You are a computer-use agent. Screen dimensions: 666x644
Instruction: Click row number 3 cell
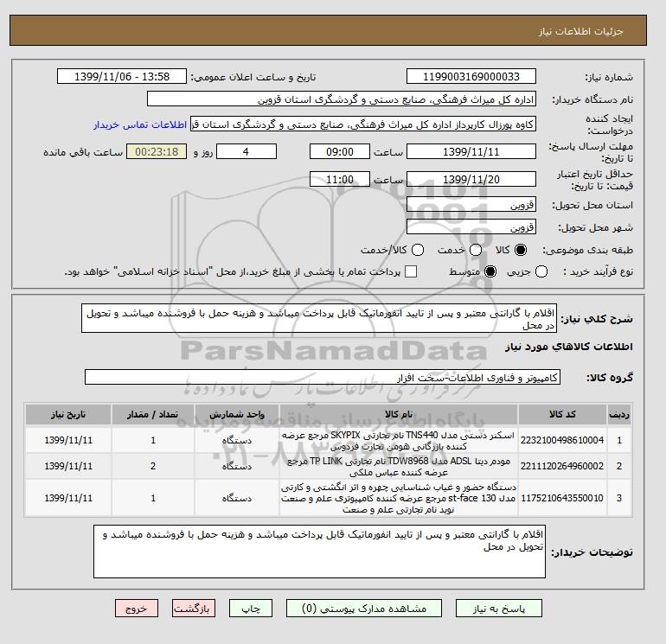pyautogui.click(x=619, y=498)
